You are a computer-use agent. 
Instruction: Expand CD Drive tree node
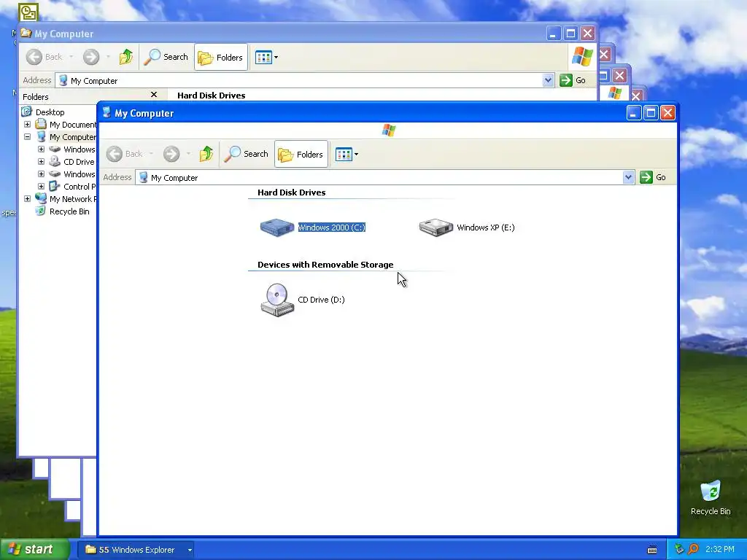[41, 161]
